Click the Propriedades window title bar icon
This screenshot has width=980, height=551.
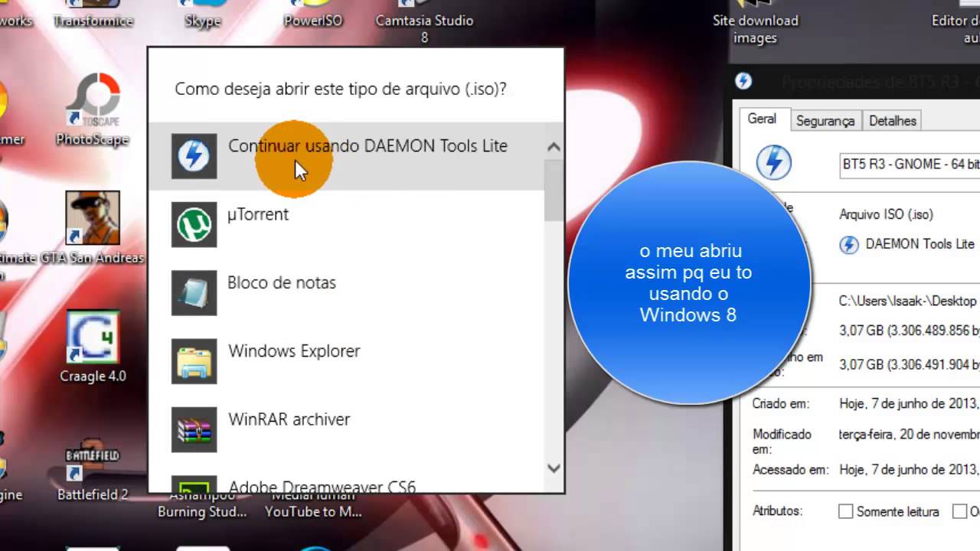point(743,81)
